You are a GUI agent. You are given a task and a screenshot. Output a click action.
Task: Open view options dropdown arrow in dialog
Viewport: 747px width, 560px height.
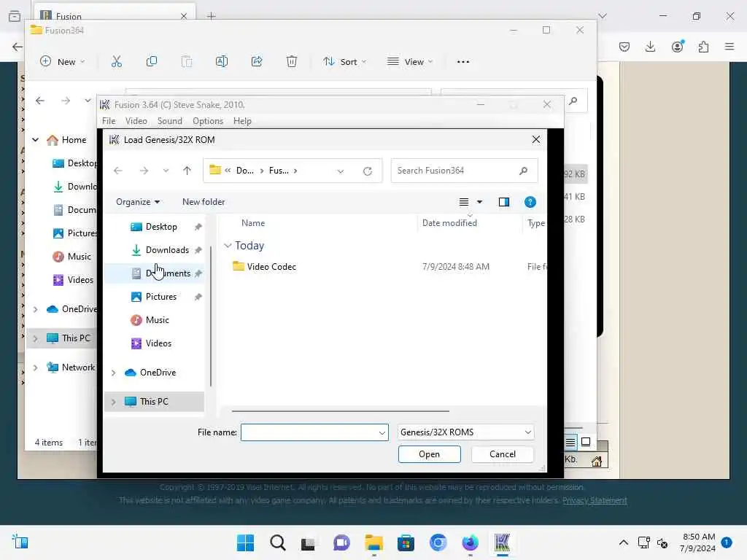480,202
